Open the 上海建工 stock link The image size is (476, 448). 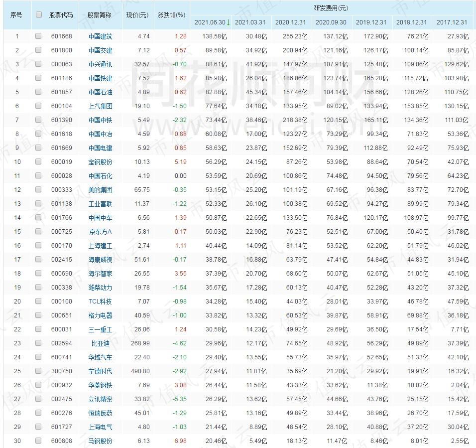click(100, 246)
